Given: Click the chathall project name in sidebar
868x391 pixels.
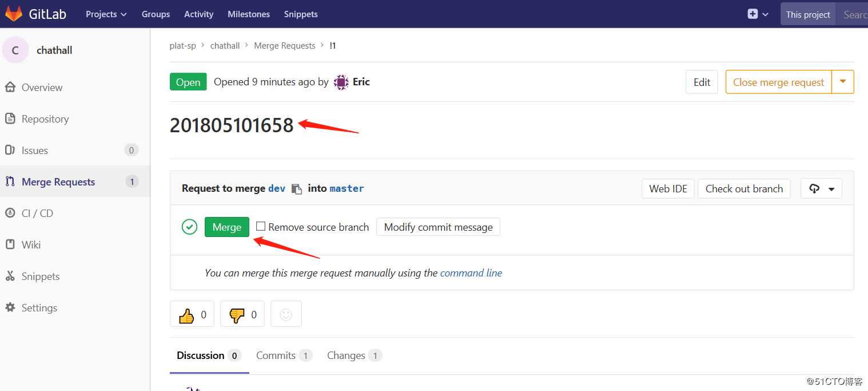Looking at the screenshot, I should (x=54, y=50).
